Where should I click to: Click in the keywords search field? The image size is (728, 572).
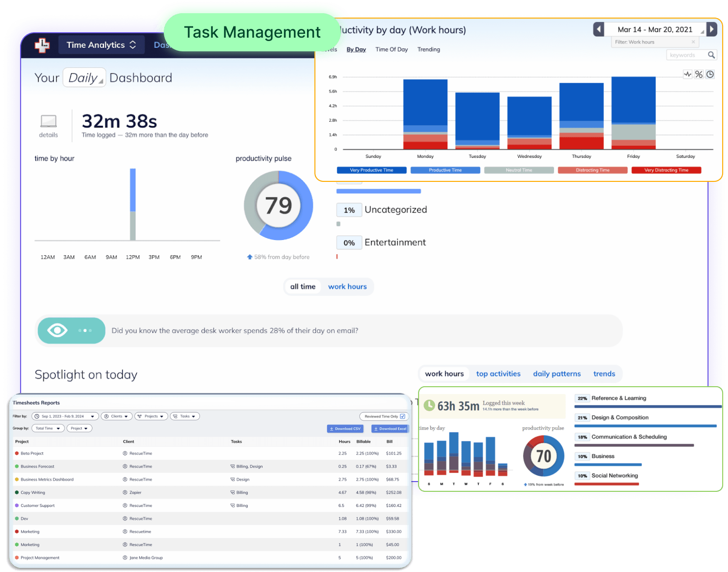pos(686,55)
